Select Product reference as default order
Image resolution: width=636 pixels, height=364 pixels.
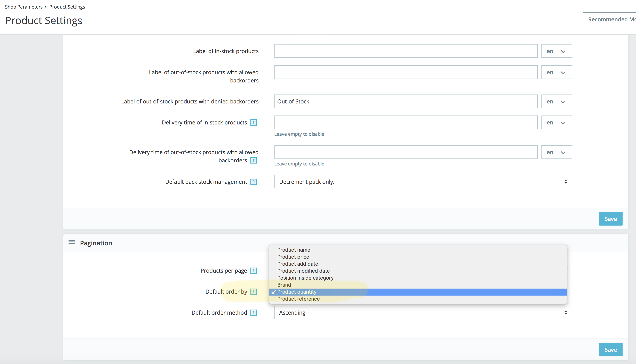[x=298, y=299]
